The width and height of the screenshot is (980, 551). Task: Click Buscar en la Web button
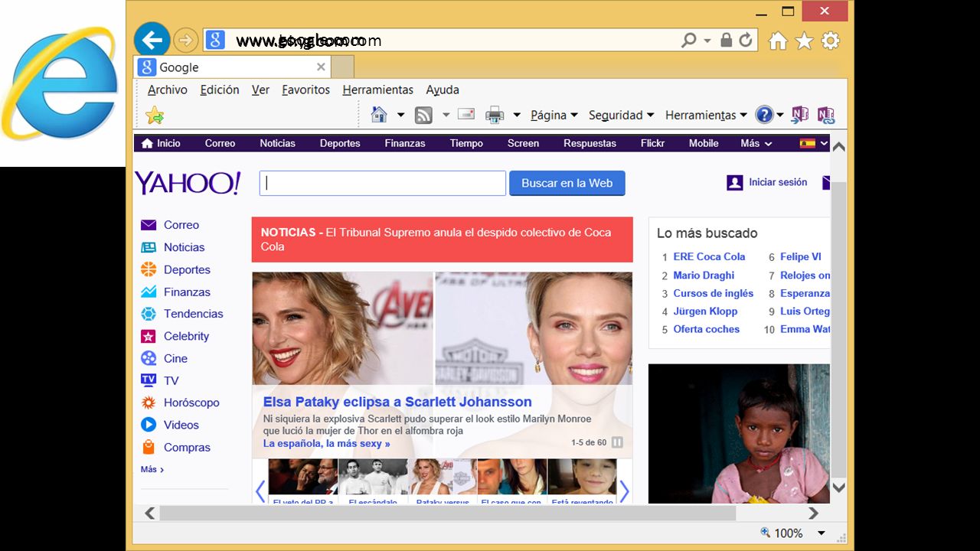pyautogui.click(x=567, y=183)
